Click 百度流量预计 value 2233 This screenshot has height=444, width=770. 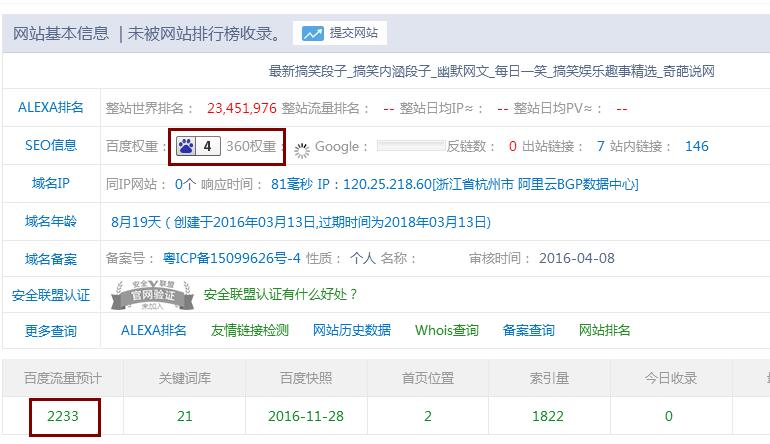[x=62, y=416]
